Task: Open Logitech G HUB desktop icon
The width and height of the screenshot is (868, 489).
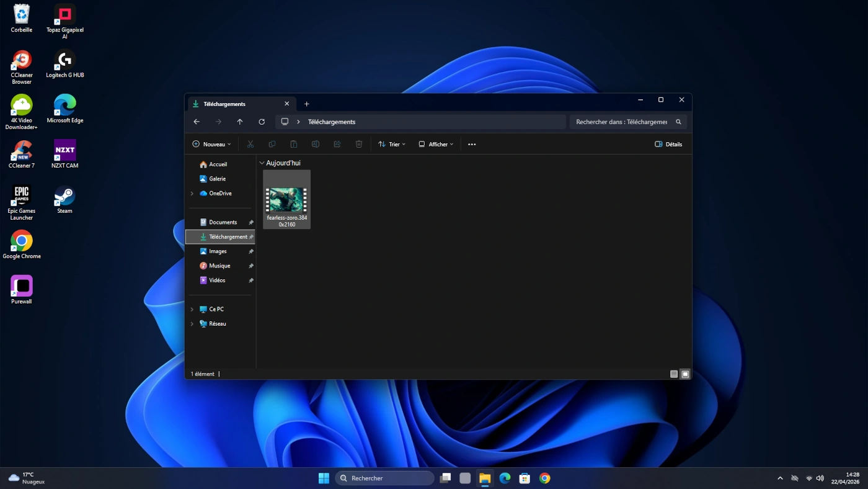Action: pos(64,64)
